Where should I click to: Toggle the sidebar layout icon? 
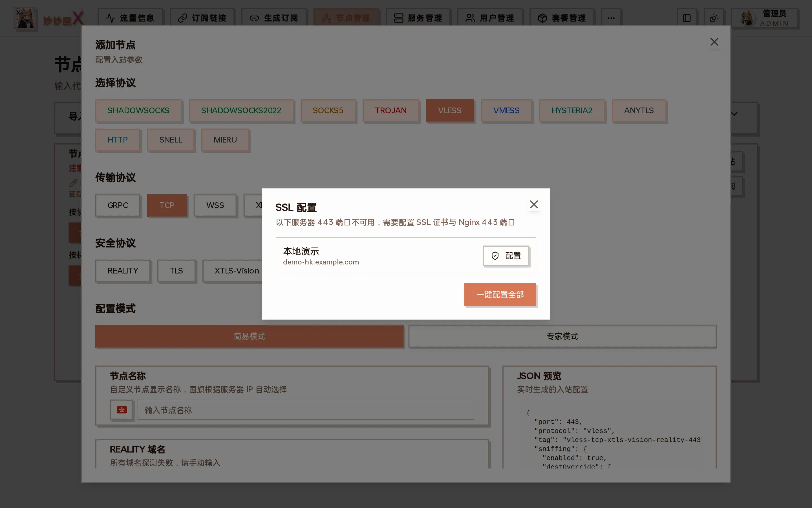[687, 18]
